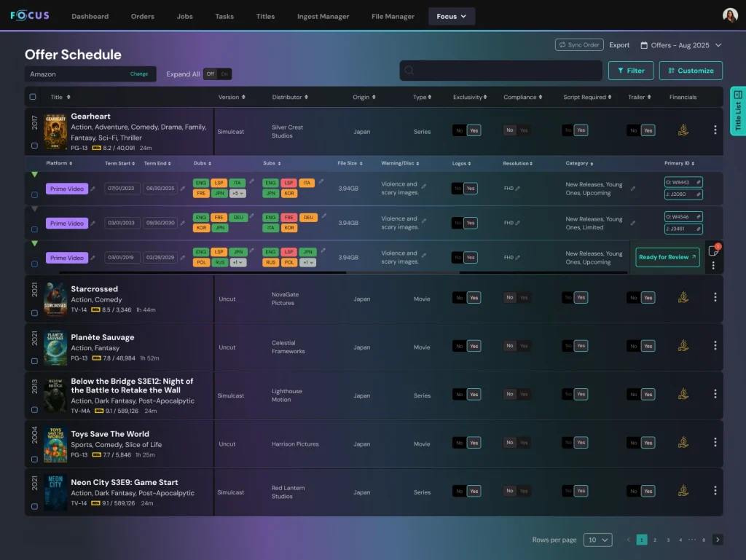Screen dimensions: 746x560
Task: Click the notes icon with red badge
Action: click(x=713, y=251)
